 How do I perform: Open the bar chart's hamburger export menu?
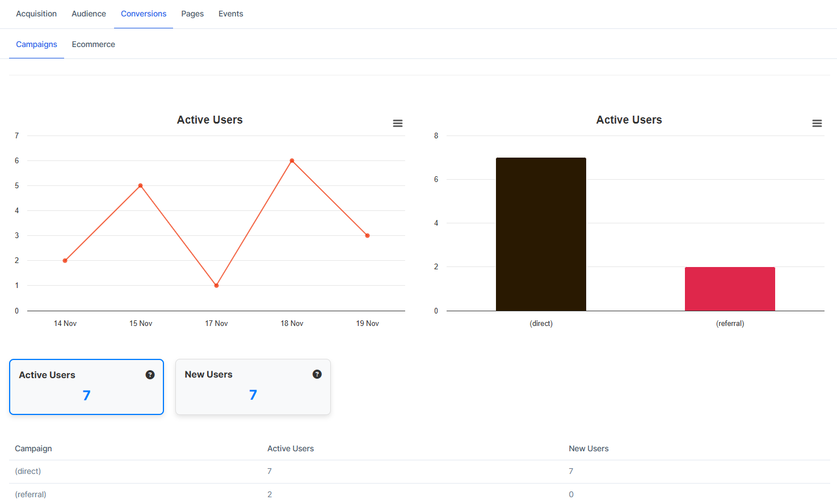(x=817, y=123)
